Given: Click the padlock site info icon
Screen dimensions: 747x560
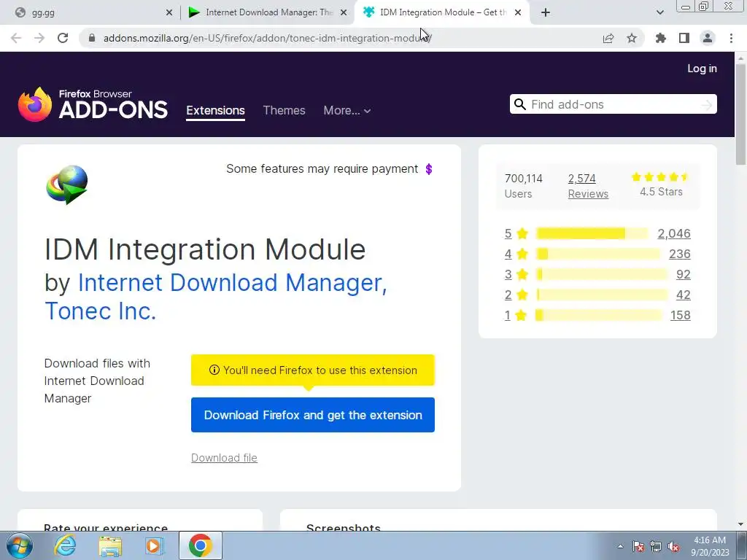Looking at the screenshot, I should 92,38.
